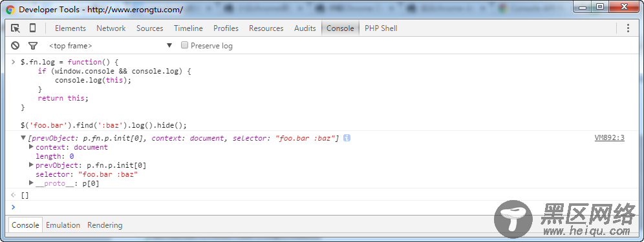Expand prevObject: p.fn.p.init[0] property
This screenshot has height=242, width=644.
click(31, 165)
